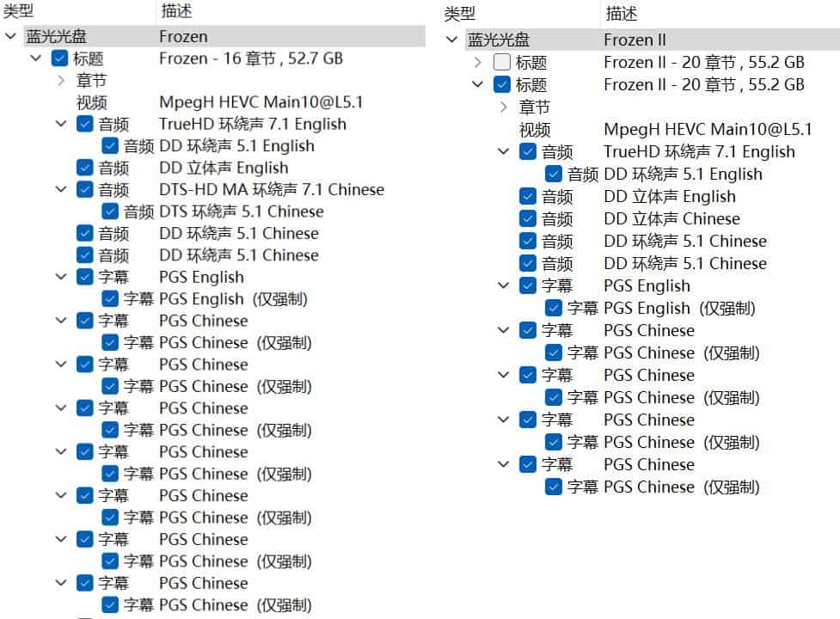This screenshot has width=840, height=619.
Task: Click the 类型 column header in Frozen panel
Action: (19, 10)
